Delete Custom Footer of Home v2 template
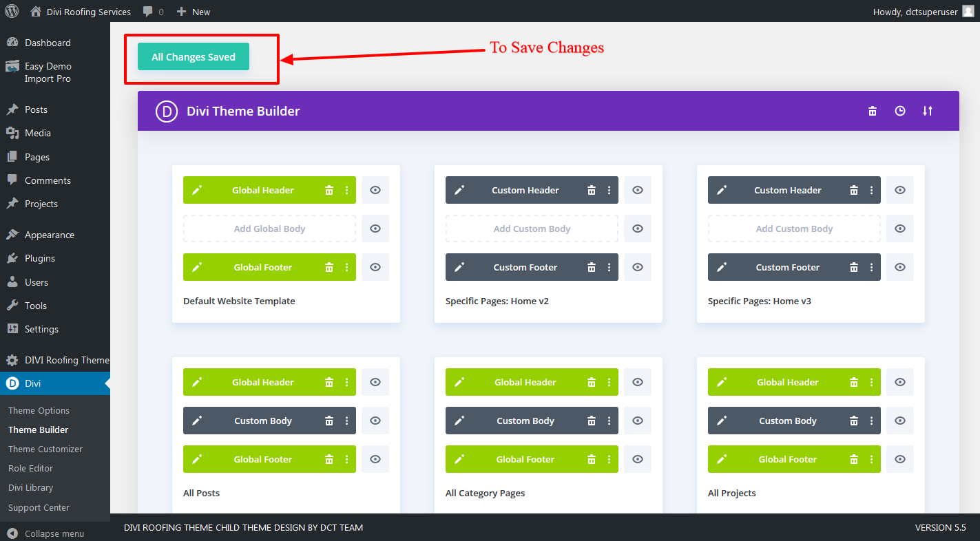Viewport: 980px width, 541px height. point(592,267)
